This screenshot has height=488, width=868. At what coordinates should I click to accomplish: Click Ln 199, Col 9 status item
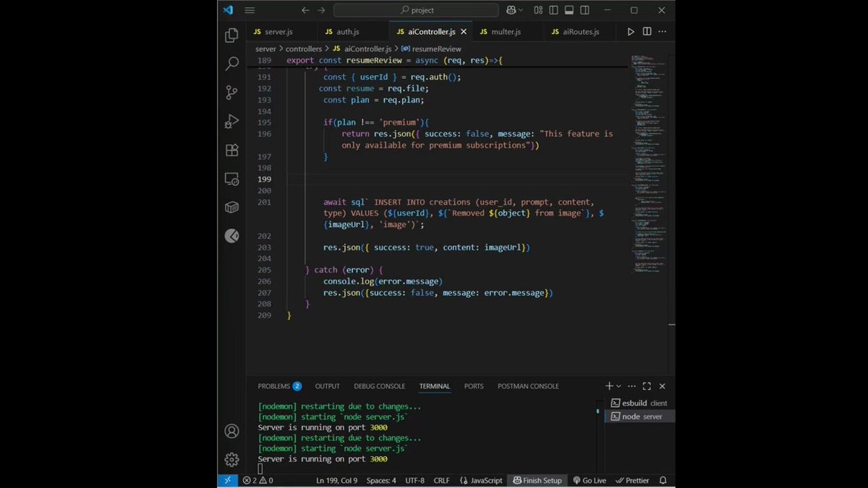pyautogui.click(x=336, y=480)
